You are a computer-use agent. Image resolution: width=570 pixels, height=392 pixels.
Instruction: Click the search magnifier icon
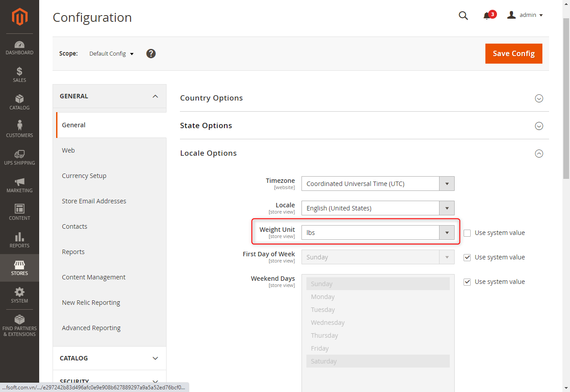point(463,16)
